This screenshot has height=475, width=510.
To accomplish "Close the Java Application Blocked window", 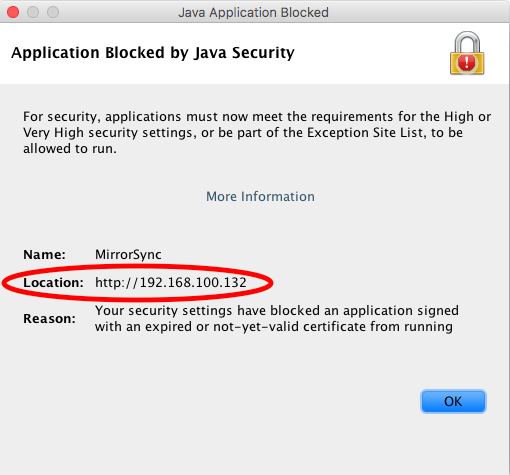I will click(x=13, y=12).
